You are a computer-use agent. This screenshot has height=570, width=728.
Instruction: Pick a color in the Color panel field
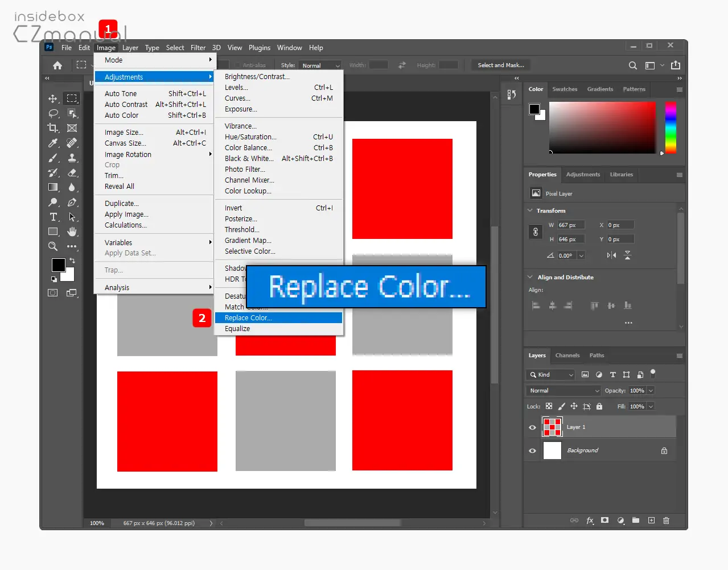point(602,127)
